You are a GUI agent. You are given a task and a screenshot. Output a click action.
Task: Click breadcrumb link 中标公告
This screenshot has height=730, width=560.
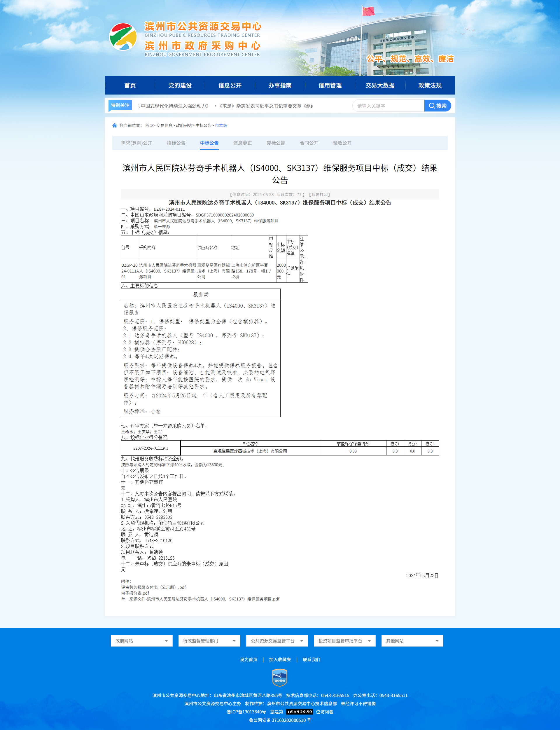pyautogui.click(x=203, y=125)
